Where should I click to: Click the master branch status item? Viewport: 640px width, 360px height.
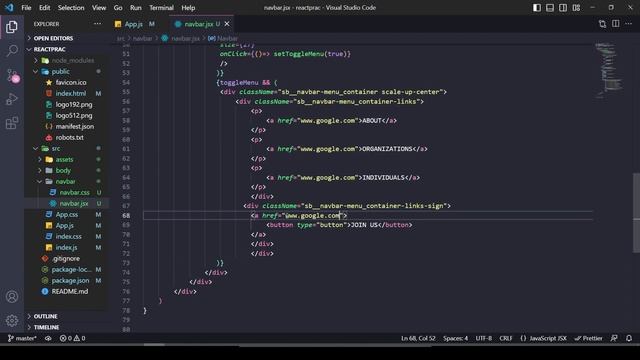point(22,338)
